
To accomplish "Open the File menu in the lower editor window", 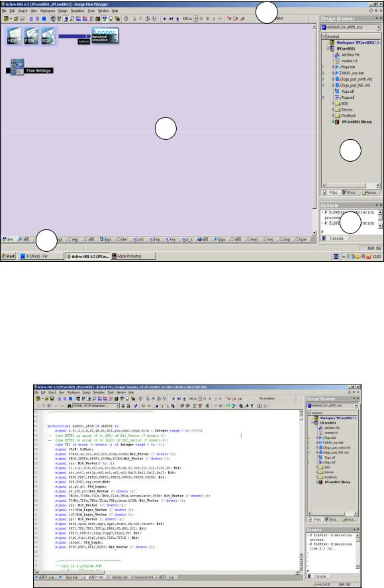I will [x=37, y=392].
